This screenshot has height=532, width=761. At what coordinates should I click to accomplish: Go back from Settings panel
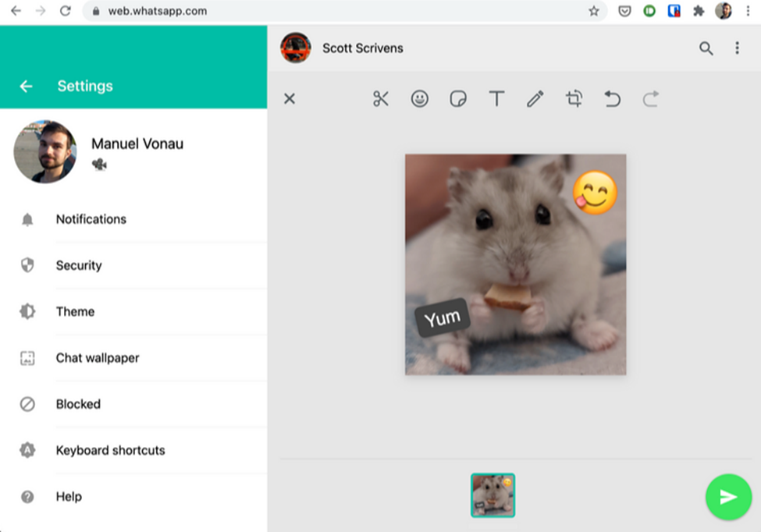coord(26,87)
